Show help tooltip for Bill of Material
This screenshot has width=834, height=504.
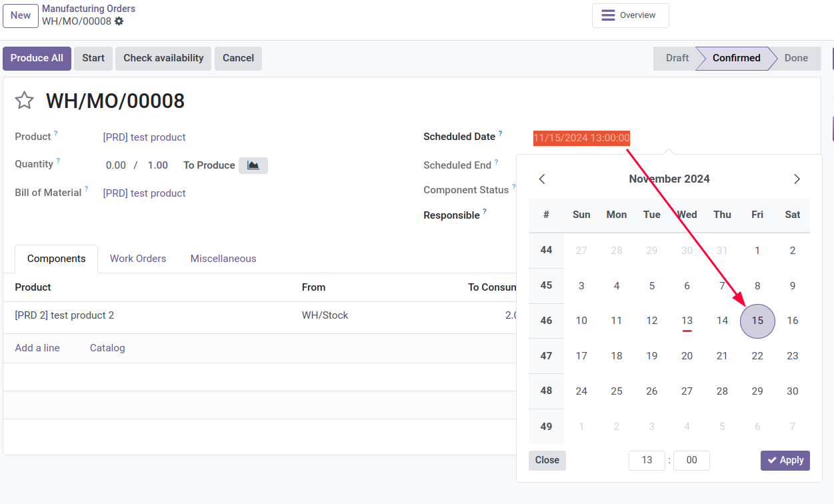point(87,189)
